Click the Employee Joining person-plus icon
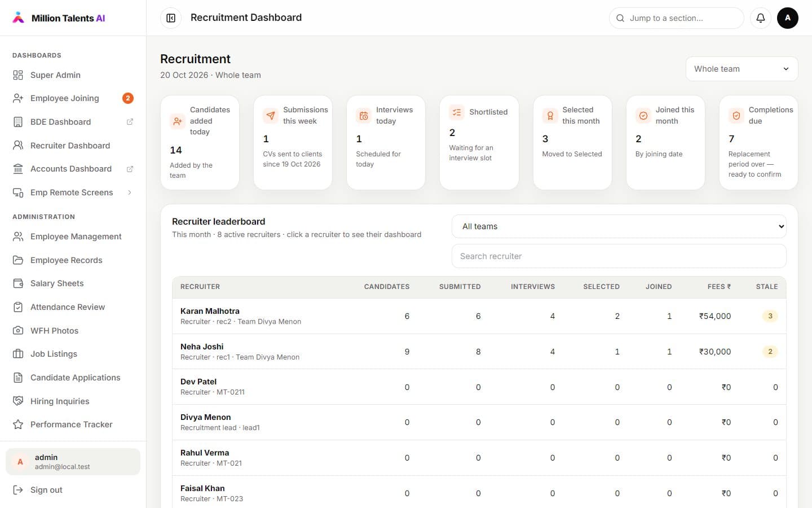The image size is (812, 508). pos(18,98)
